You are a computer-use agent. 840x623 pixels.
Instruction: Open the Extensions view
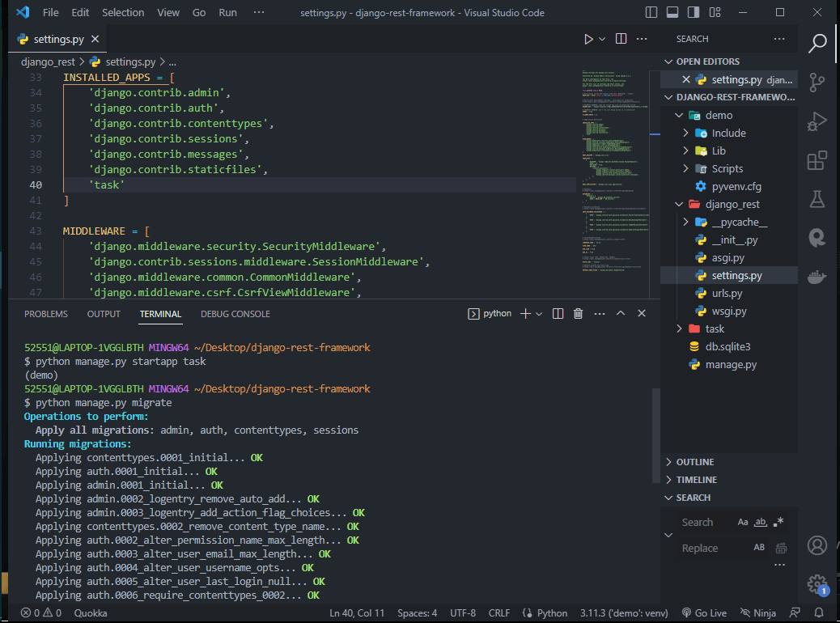coord(817,160)
